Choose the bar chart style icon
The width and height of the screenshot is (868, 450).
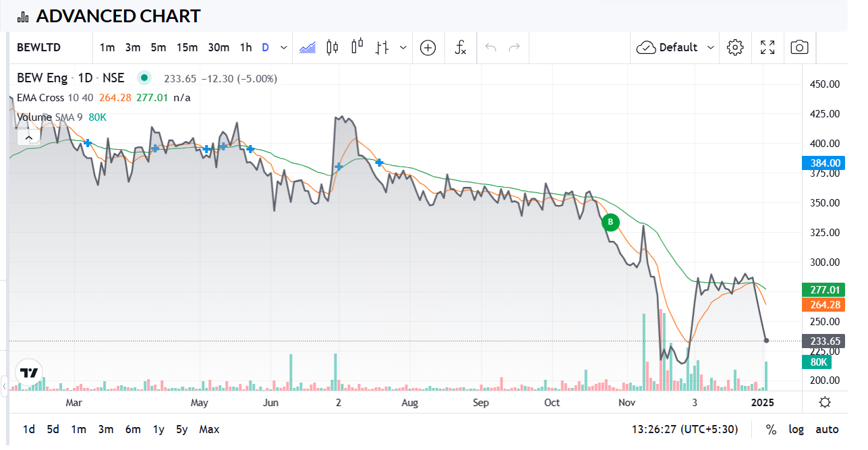click(382, 47)
